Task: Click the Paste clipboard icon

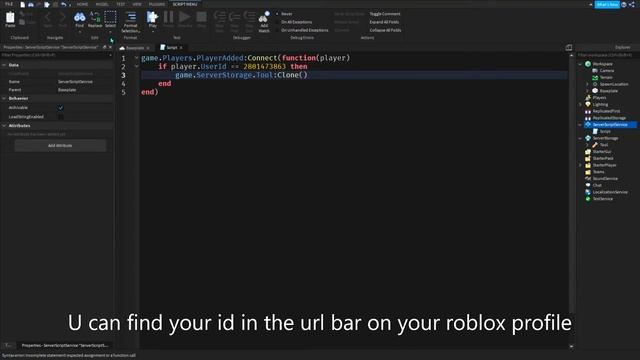Action: point(10,18)
